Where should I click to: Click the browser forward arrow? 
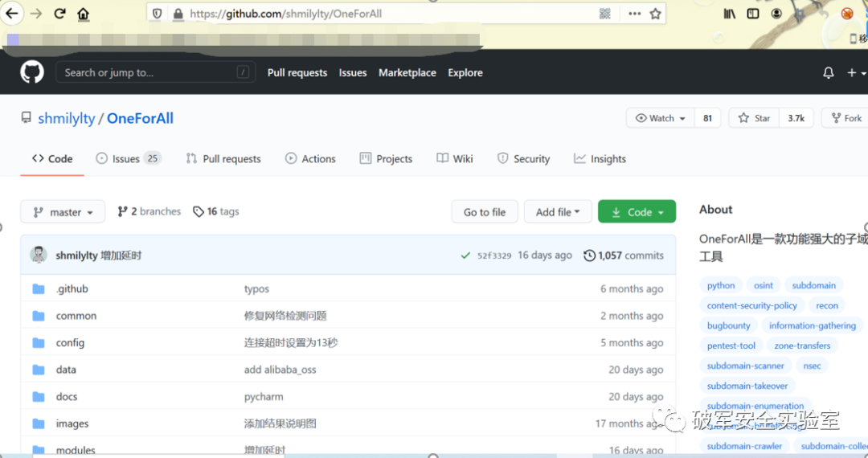coord(36,14)
